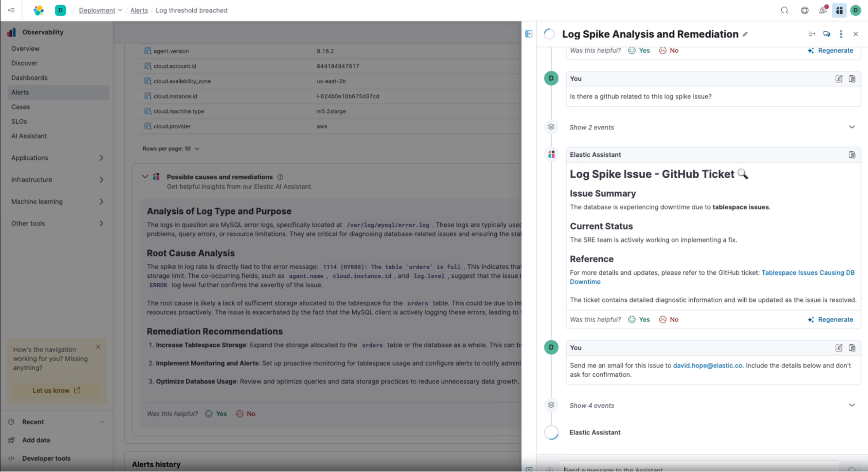Image resolution: width=868 pixels, height=472 pixels.
Task: Open SLOs in the sidebar
Action: coord(19,121)
